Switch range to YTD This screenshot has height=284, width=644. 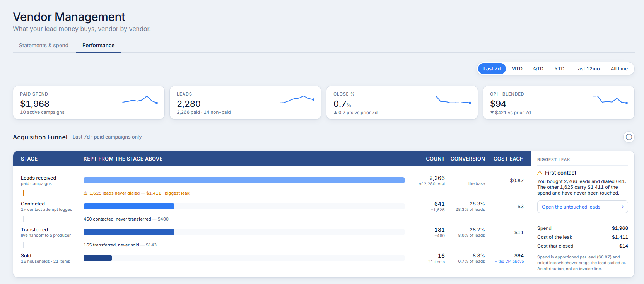559,68
